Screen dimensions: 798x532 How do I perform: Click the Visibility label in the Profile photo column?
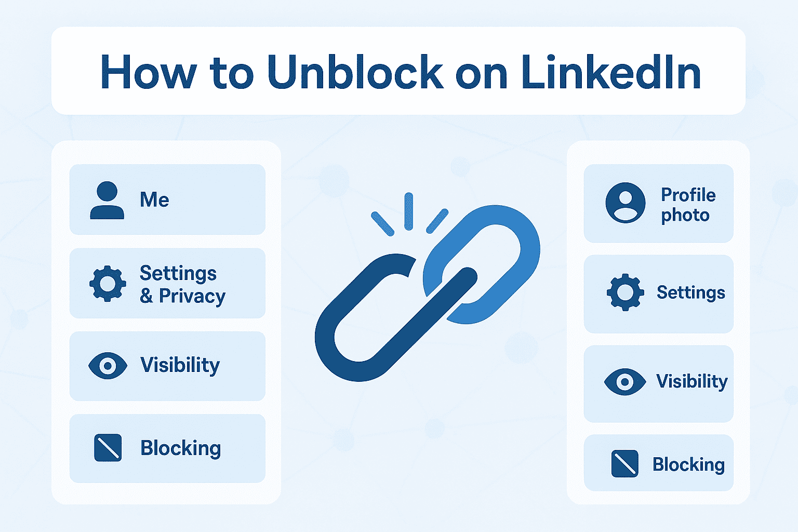coord(691,382)
